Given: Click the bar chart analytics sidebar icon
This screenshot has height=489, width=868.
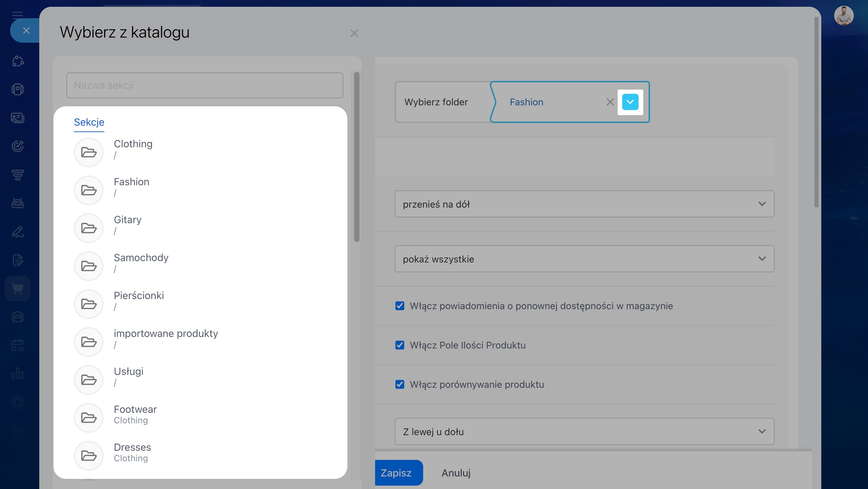Looking at the screenshot, I should click(18, 374).
